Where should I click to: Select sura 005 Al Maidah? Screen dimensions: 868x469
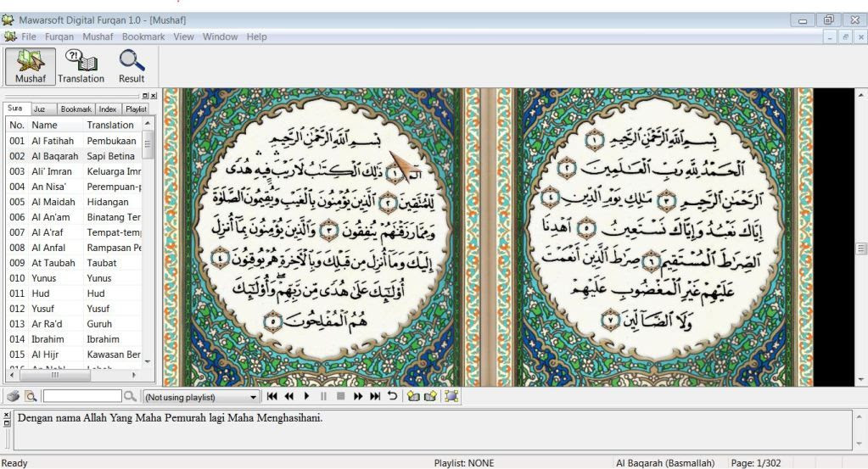(74, 202)
